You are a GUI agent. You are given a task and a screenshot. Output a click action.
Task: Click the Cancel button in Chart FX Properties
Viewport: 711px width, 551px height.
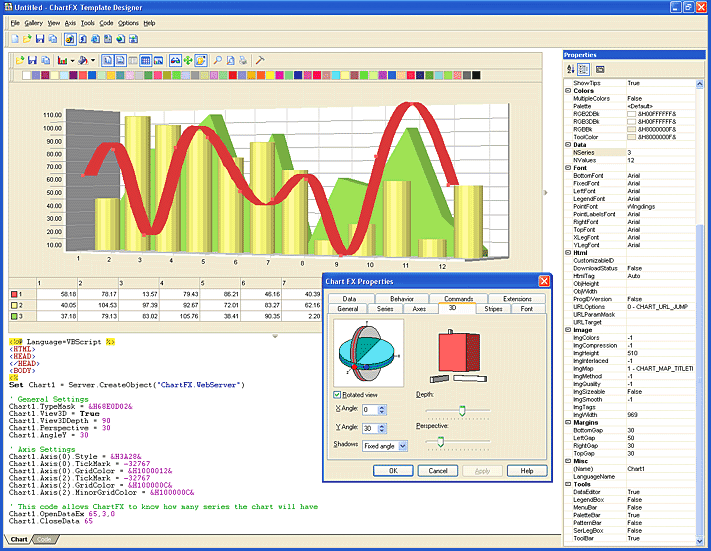[x=438, y=471]
